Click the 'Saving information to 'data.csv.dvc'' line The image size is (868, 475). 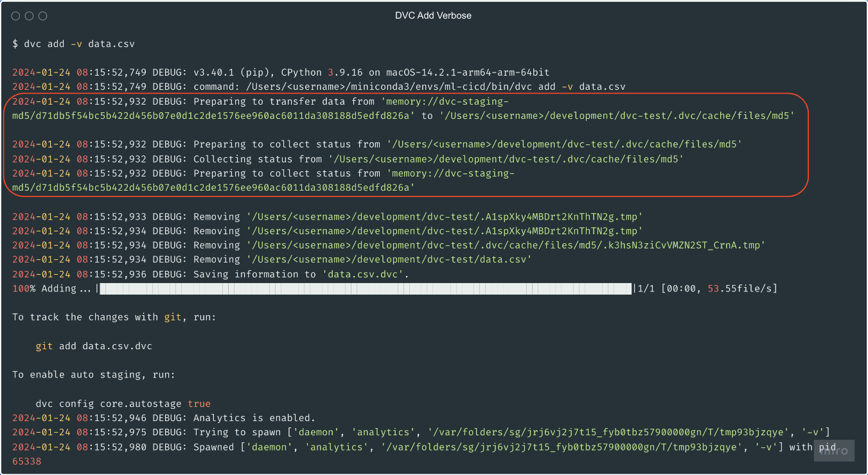click(211, 274)
